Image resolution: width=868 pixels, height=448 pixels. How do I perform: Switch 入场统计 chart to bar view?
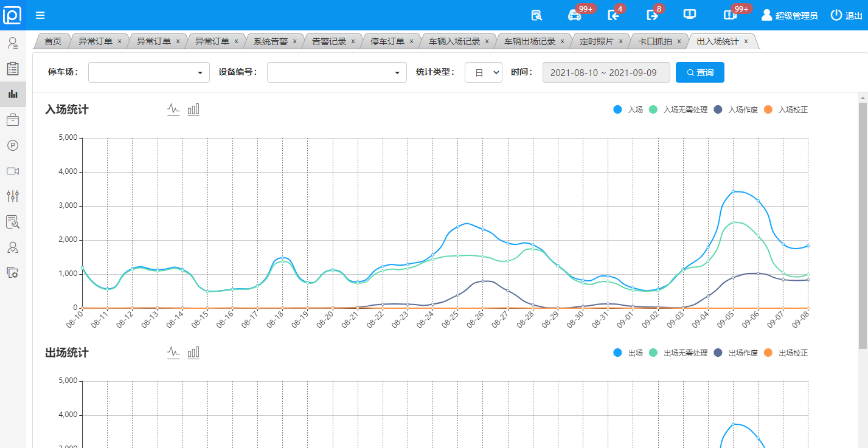tap(193, 109)
